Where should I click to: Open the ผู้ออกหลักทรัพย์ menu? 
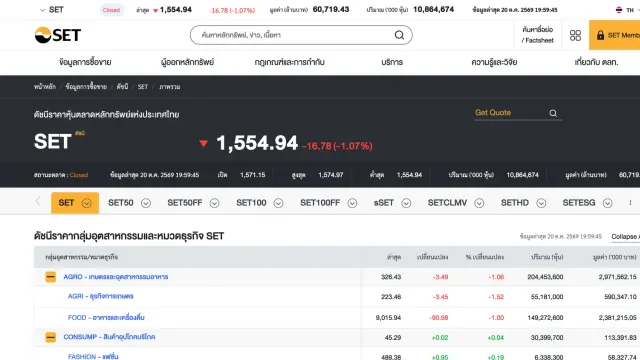[x=187, y=62]
